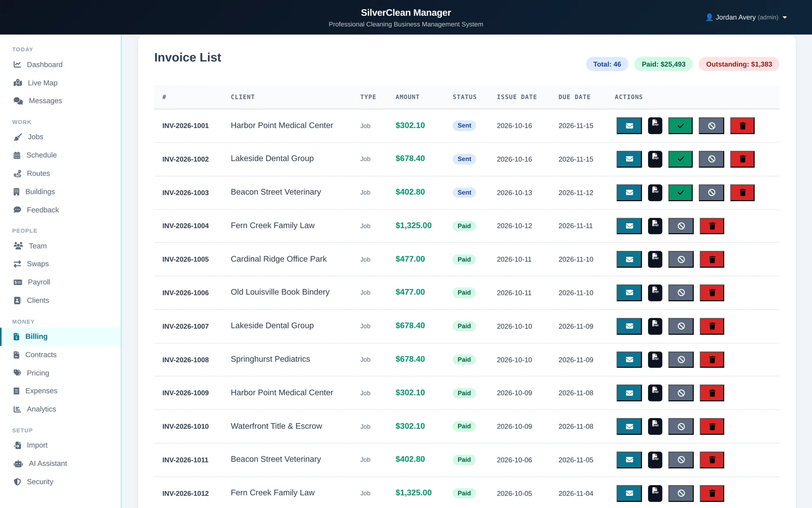Go to Payroll page
This screenshot has width=812, height=508.
click(61, 282)
